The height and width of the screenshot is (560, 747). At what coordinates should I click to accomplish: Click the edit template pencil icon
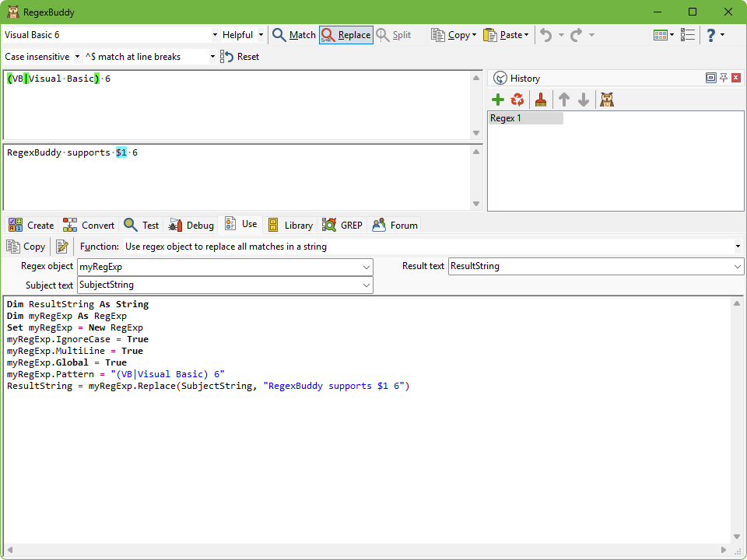62,247
